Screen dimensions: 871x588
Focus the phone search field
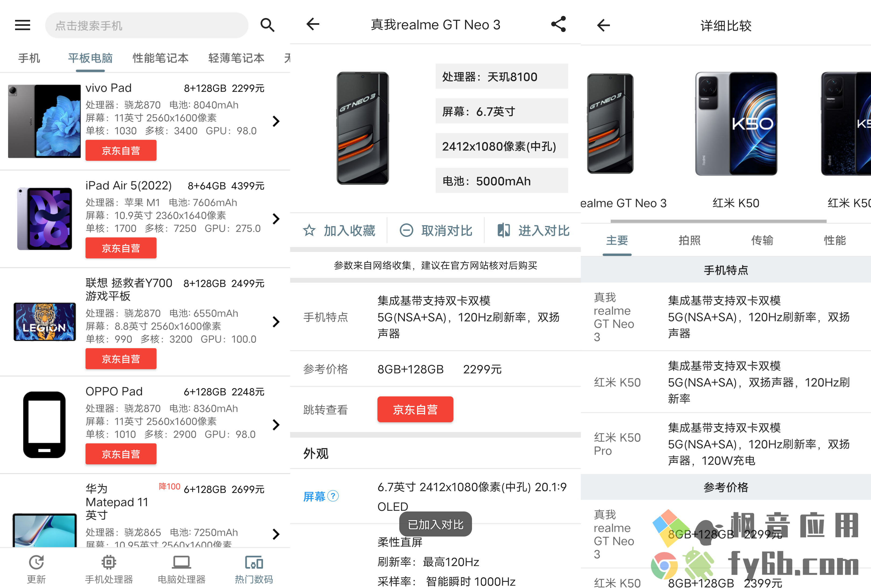pos(147,25)
